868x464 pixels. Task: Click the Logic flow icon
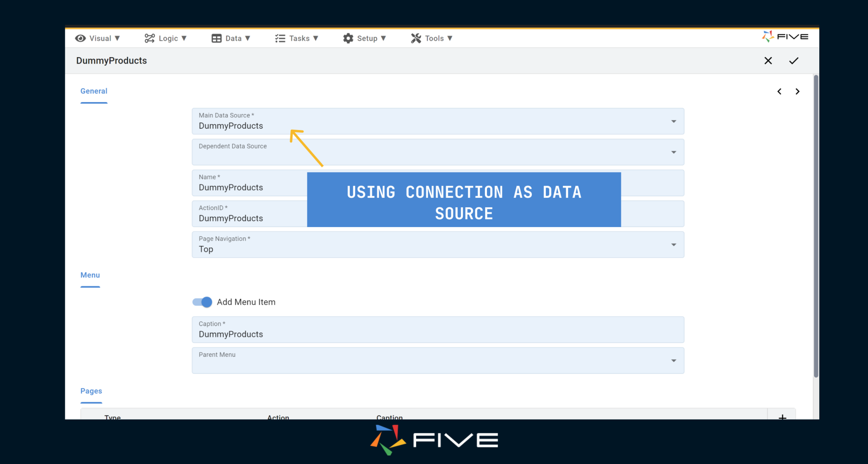pos(149,38)
